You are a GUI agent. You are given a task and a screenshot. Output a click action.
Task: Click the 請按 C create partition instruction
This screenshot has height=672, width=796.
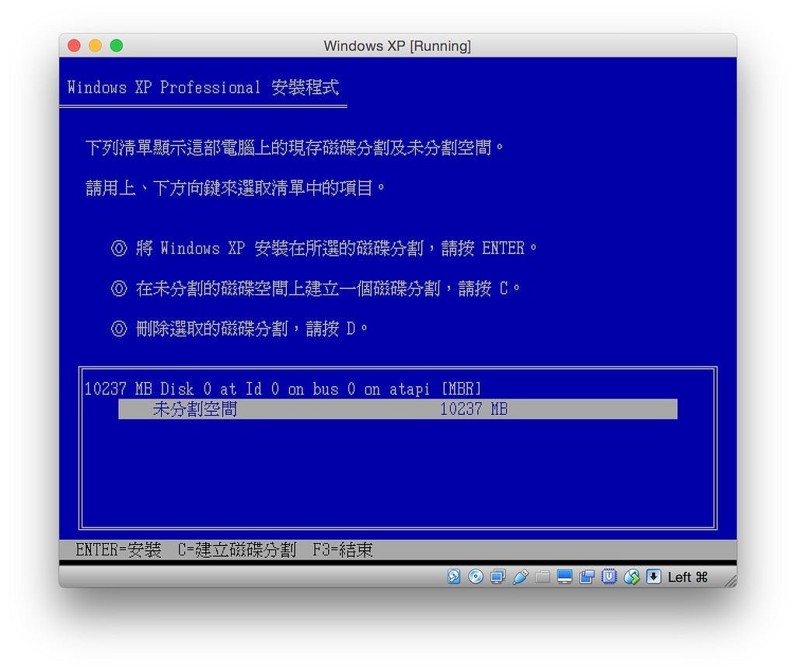(x=316, y=288)
